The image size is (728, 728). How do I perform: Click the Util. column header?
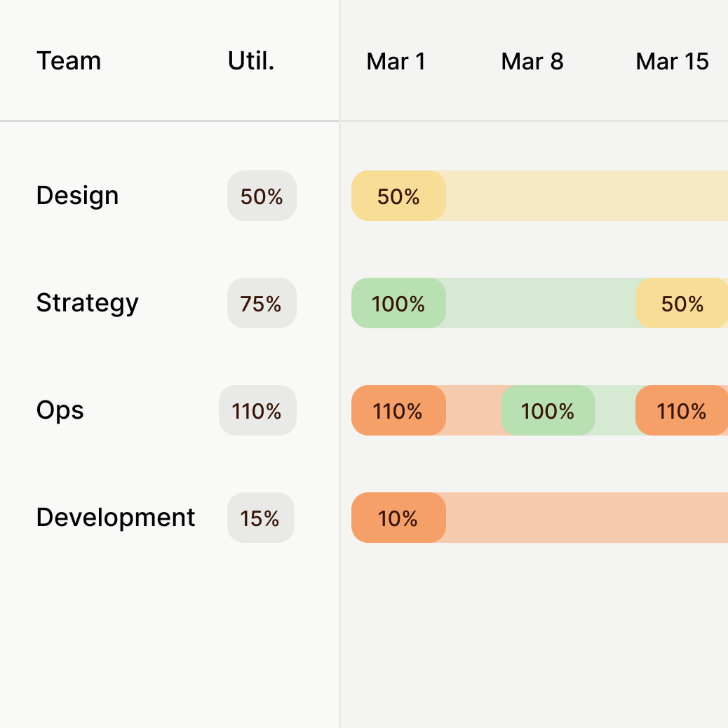[251, 61]
